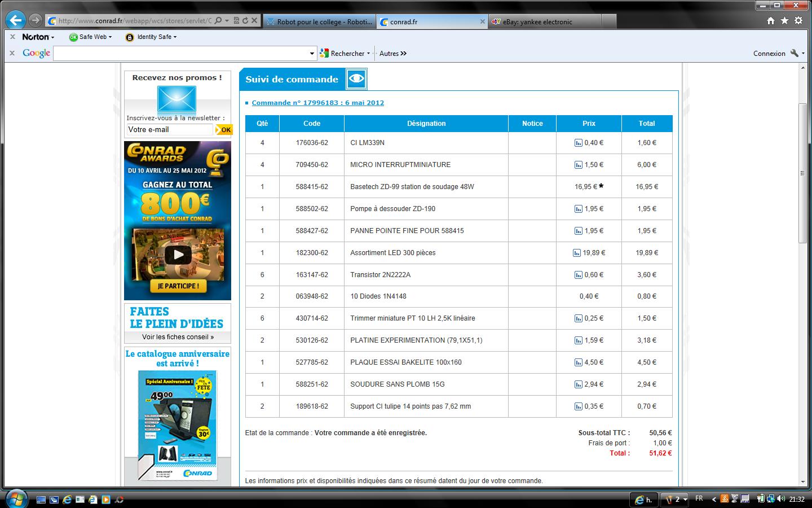Close the Google toolbar with its X
812x508 pixels.
pyautogui.click(x=12, y=53)
